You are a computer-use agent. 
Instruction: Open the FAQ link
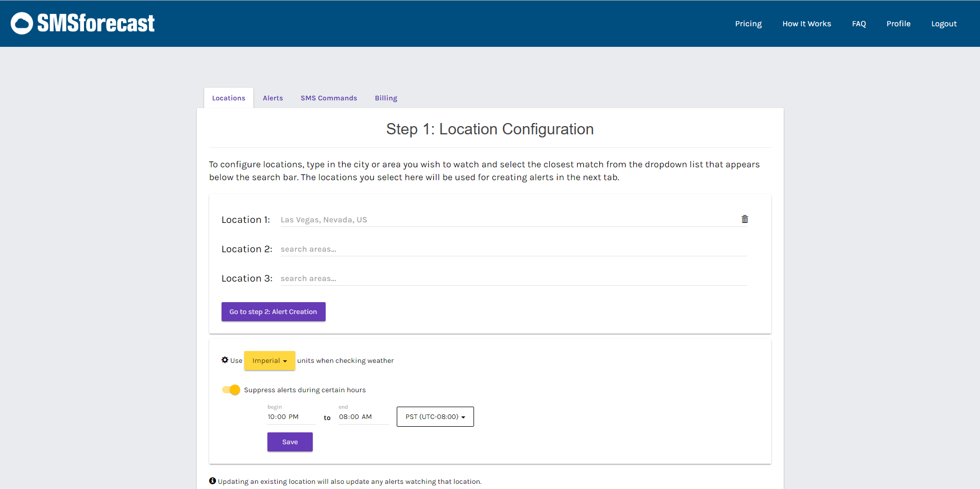point(859,24)
